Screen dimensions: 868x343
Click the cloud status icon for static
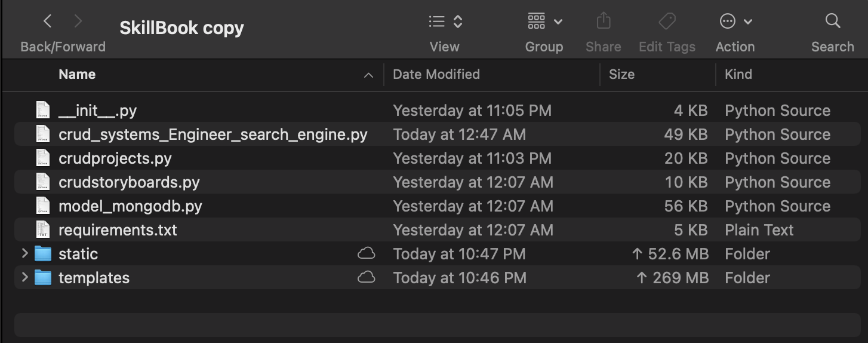pyautogui.click(x=366, y=253)
